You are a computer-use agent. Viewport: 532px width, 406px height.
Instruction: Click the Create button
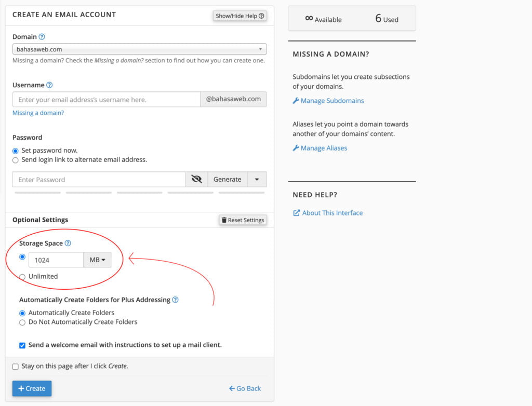[x=32, y=388]
